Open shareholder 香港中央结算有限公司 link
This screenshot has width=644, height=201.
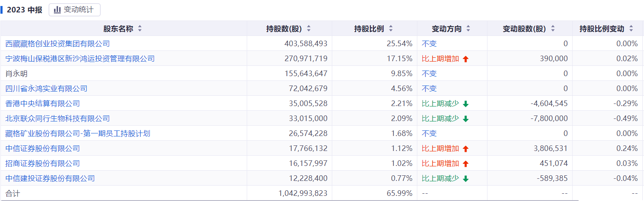pyautogui.click(x=43, y=103)
